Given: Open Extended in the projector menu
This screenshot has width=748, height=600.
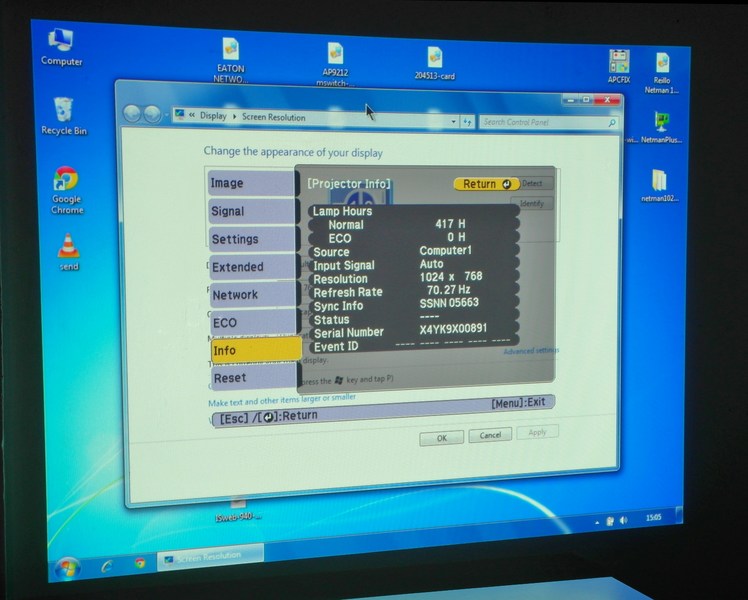Looking at the screenshot, I should pos(252,267).
